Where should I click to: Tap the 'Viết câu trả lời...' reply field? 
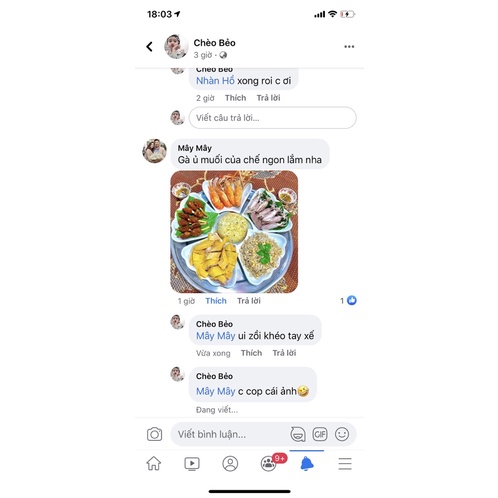(273, 118)
